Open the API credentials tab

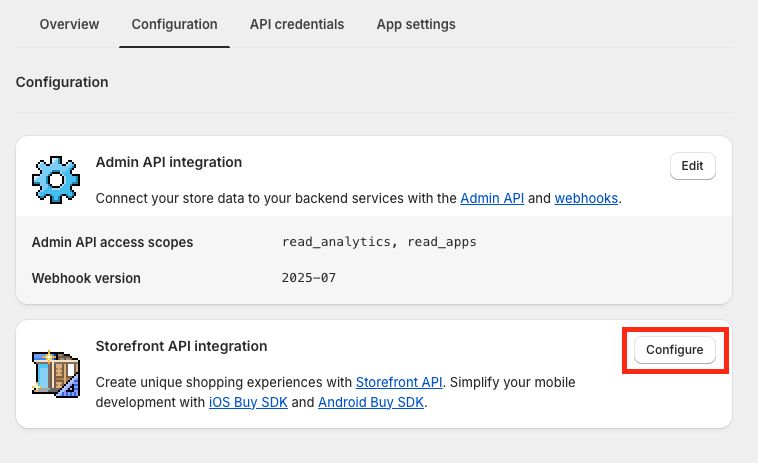(297, 24)
